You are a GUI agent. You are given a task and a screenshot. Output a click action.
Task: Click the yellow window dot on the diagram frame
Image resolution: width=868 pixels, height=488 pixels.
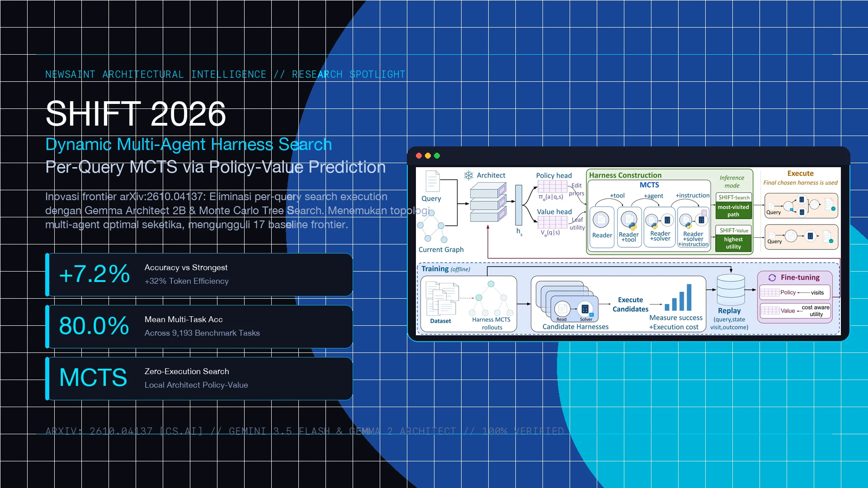(428, 156)
